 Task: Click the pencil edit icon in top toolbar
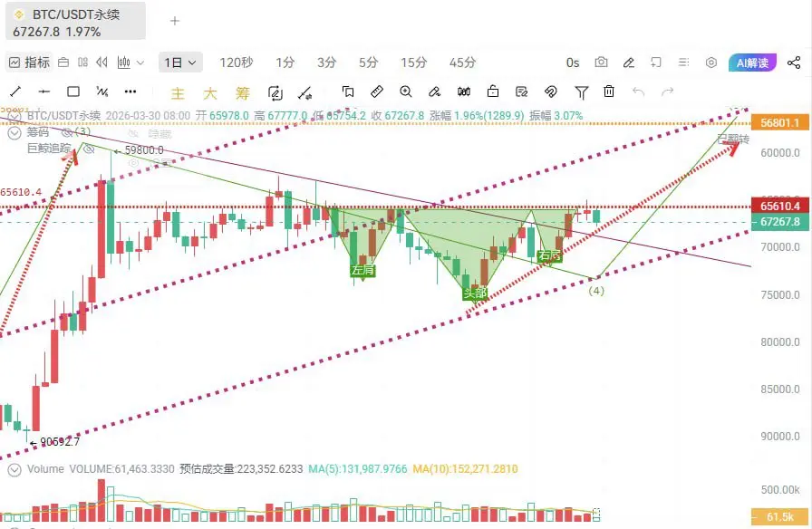click(x=629, y=63)
